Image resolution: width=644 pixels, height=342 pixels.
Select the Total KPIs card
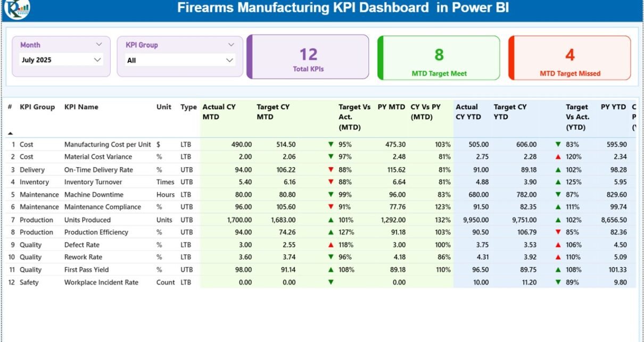pyautogui.click(x=308, y=56)
